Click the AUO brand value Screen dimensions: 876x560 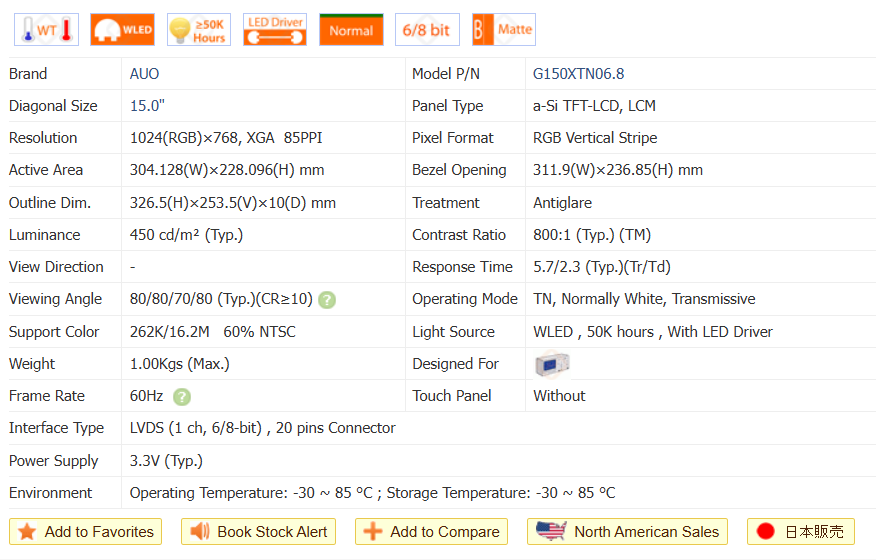coord(144,74)
